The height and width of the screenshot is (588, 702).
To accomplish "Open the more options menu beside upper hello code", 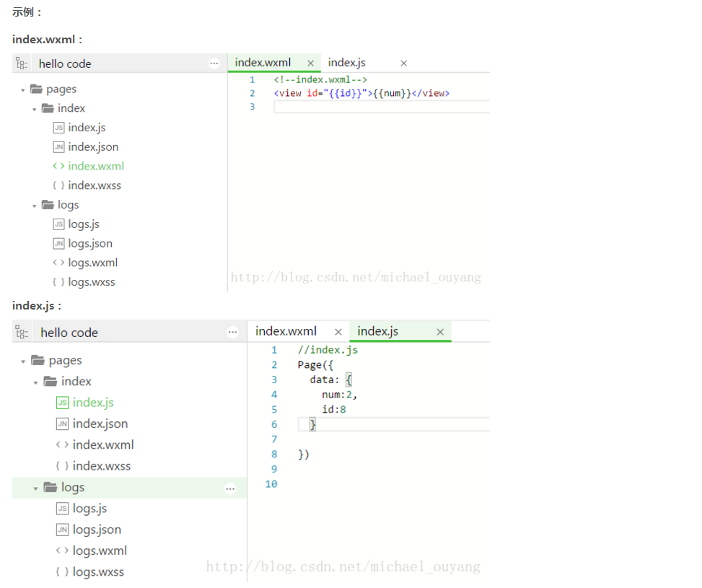I will [x=214, y=63].
